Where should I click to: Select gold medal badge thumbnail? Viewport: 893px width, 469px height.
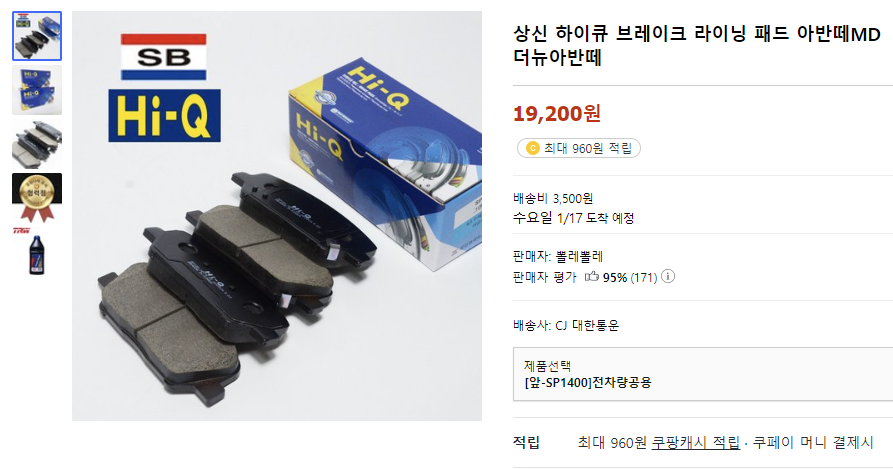[37, 198]
